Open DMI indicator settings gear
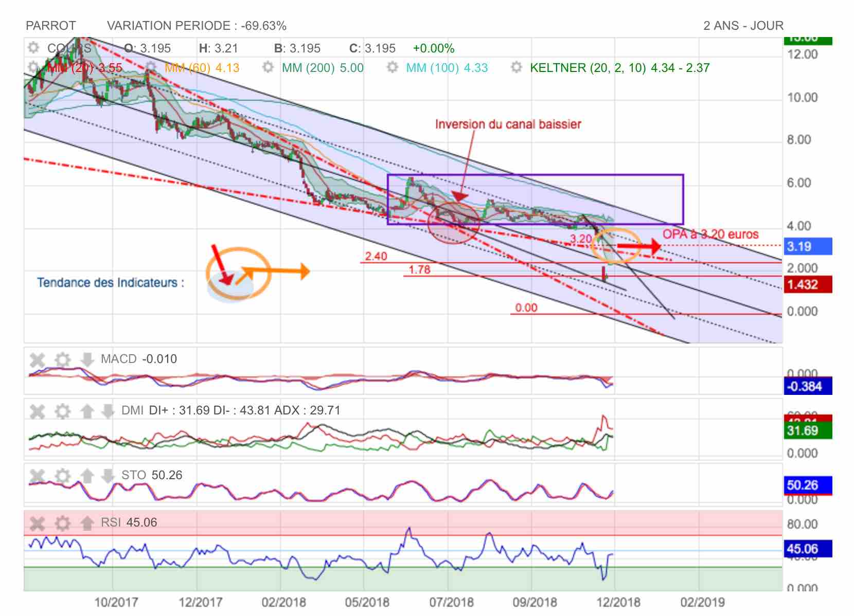The width and height of the screenshot is (854, 616). (63, 411)
